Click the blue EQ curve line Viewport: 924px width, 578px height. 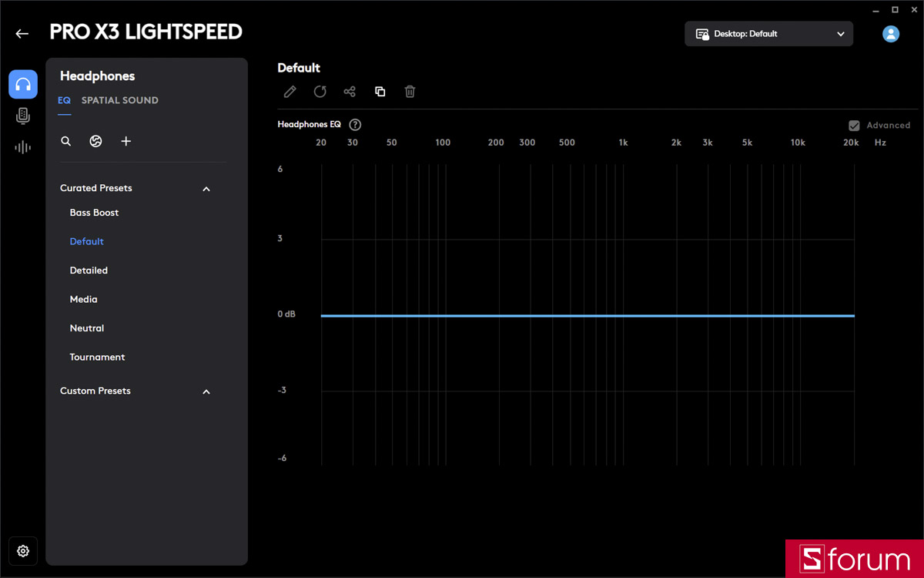pyautogui.click(x=588, y=316)
